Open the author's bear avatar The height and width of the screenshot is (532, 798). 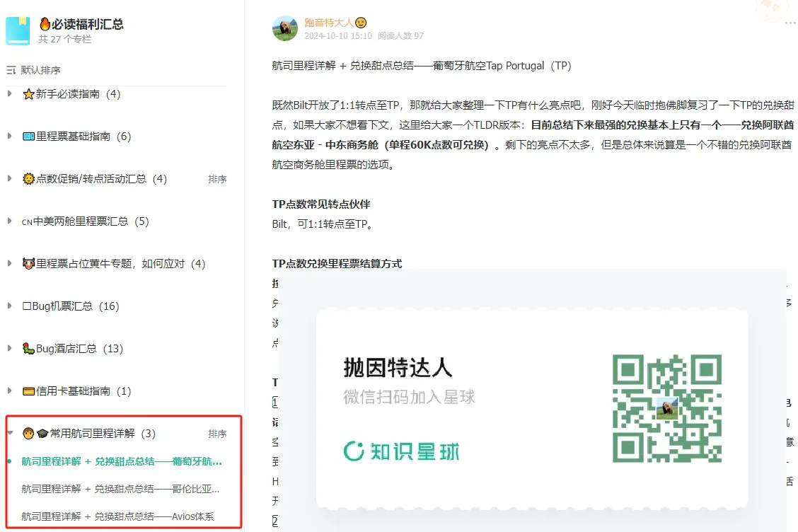pos(285,28)
